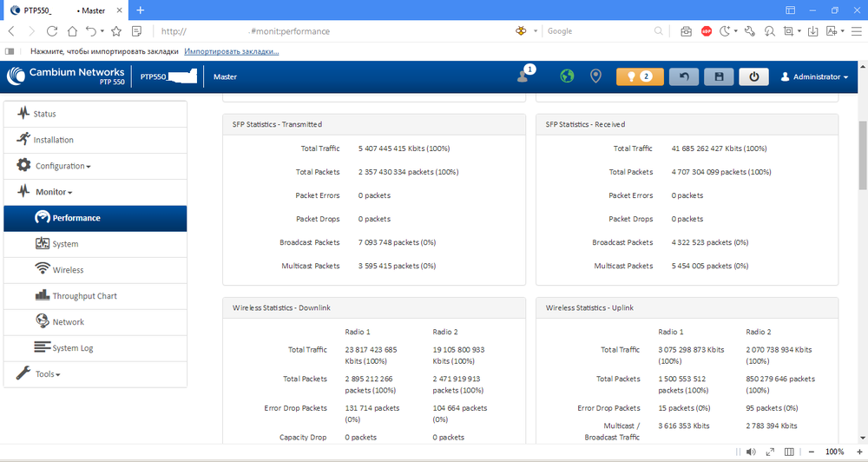Collapse the Monitor menu section
Viewport: 868px width, 462px height.
pyautogui.click(x=53, y=192)
